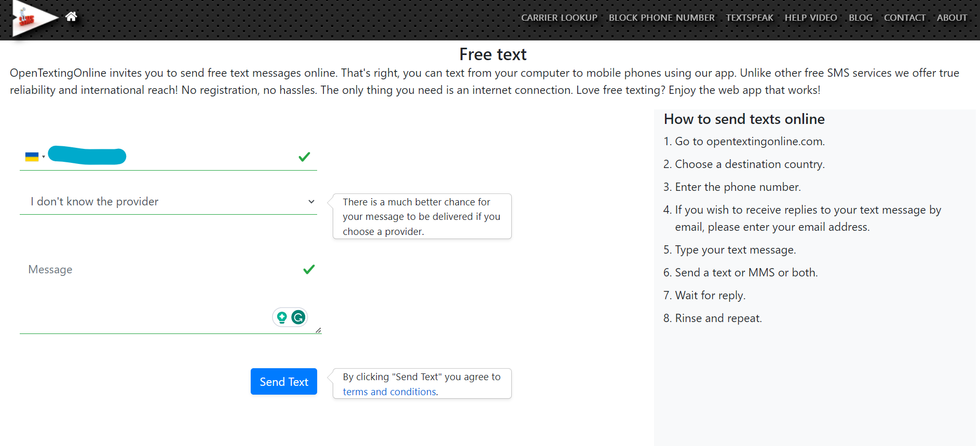Expand the country code dropdown arrow
Image resolution: width=980 pixels, height=446 pixels.
pyautogui.click(x=44, y=157)
